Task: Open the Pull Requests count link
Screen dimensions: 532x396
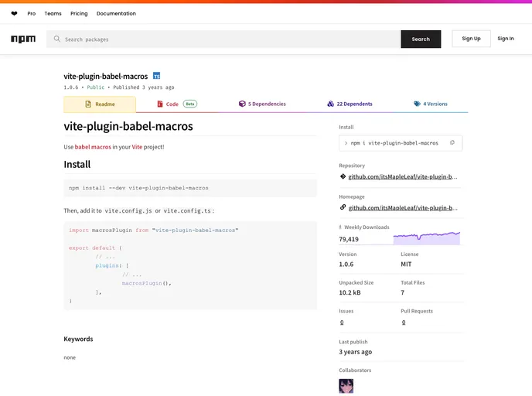Action: (404, 323)
